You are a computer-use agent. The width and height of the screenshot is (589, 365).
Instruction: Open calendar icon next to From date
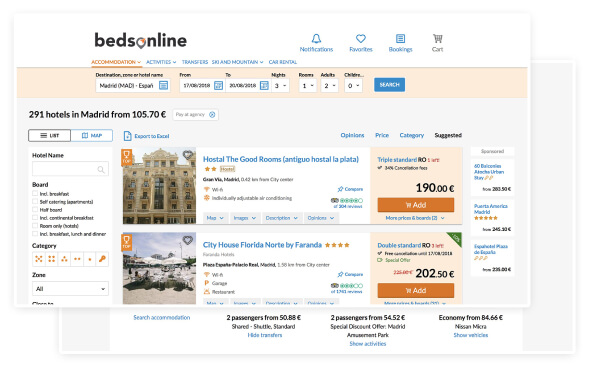[218, 86]
